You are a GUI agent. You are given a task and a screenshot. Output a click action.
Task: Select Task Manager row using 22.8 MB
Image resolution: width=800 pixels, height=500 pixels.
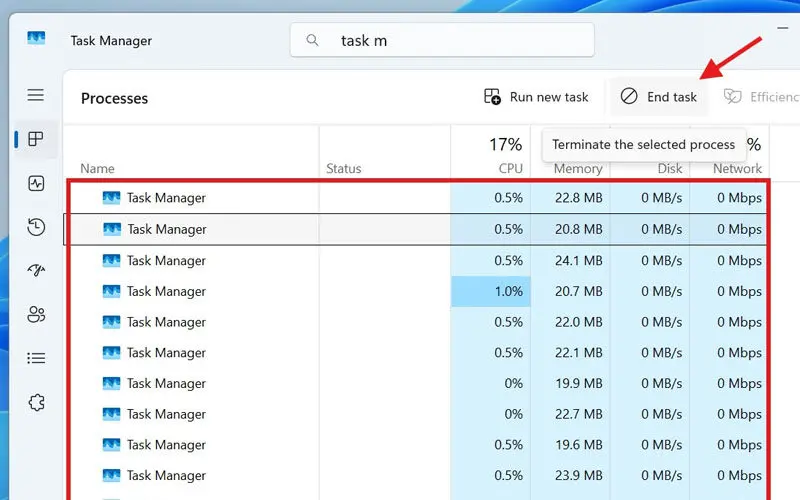click(417, 197)
